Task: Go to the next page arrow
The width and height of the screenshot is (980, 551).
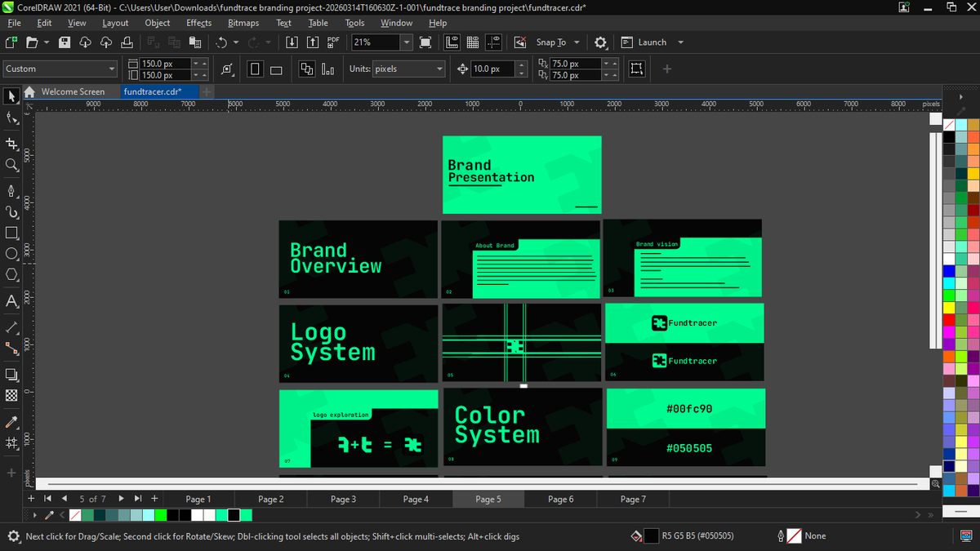Action: pos(122,499)
